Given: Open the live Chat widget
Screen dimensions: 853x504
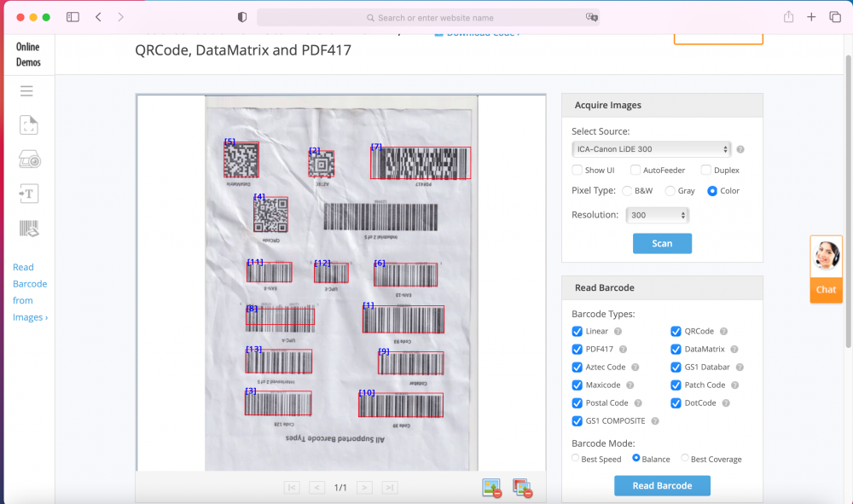Looking at the screenshot, I should pyautogui.click(x=826, y=269).
